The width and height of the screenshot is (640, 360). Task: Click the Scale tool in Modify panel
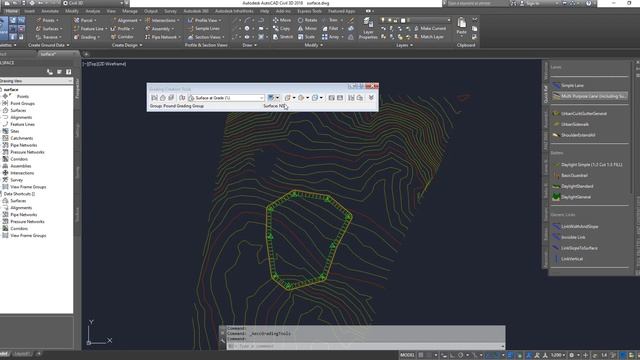306,37
